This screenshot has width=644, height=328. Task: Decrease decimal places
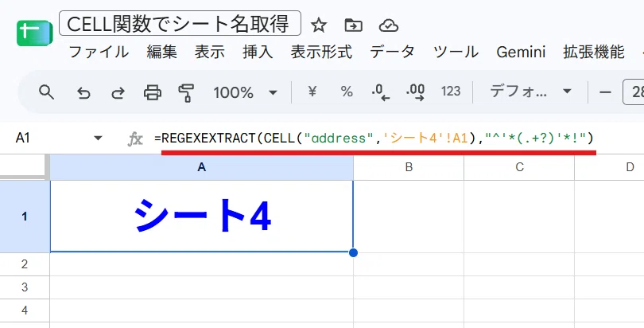coord(380,92)
